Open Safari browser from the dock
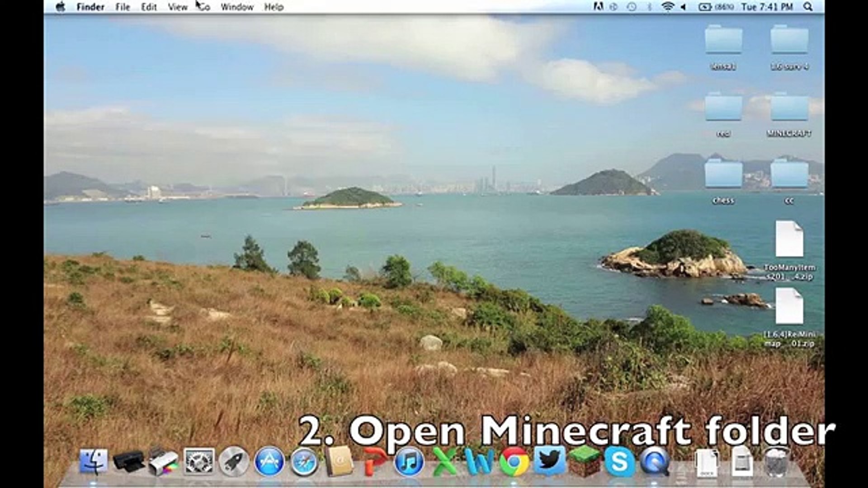868x488 pixels. [x=304, y=462]
